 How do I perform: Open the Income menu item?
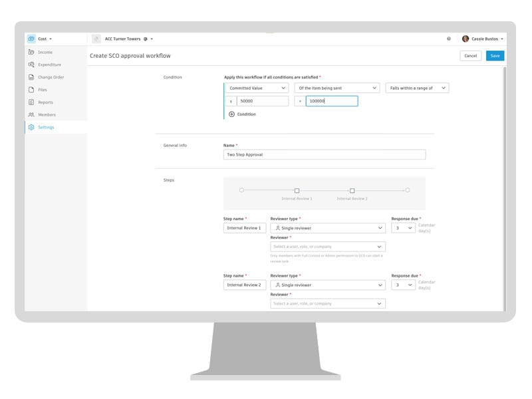[x=45, y=53]
